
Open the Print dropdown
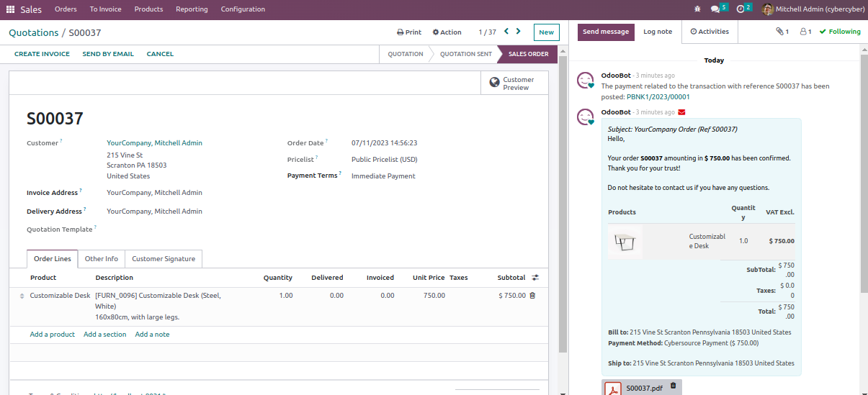tap(409, 32)
